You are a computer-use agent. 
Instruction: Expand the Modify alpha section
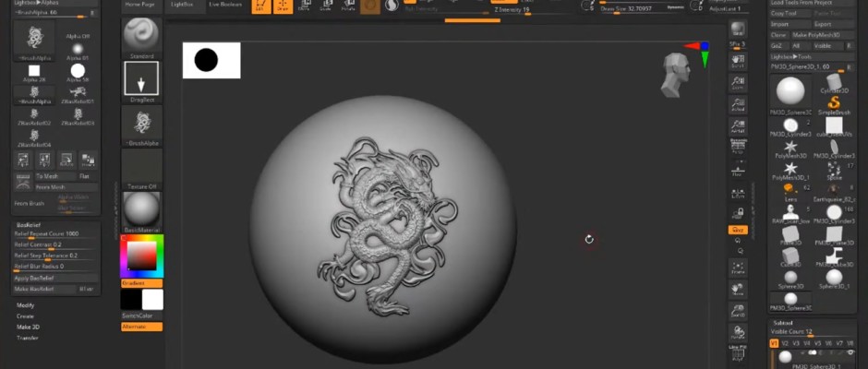coord(26,305)
